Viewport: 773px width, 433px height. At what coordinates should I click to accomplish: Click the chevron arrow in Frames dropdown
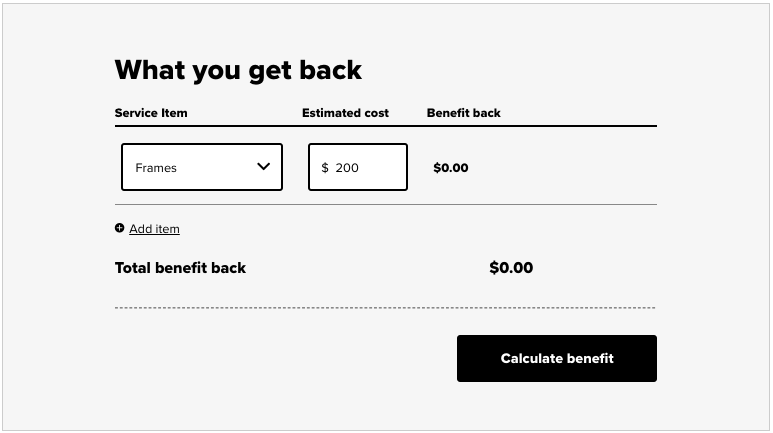click(264, 167)
